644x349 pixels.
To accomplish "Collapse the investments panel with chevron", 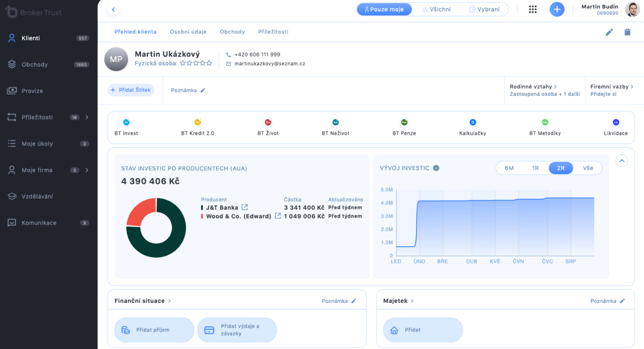I will [x=622, y=161].
